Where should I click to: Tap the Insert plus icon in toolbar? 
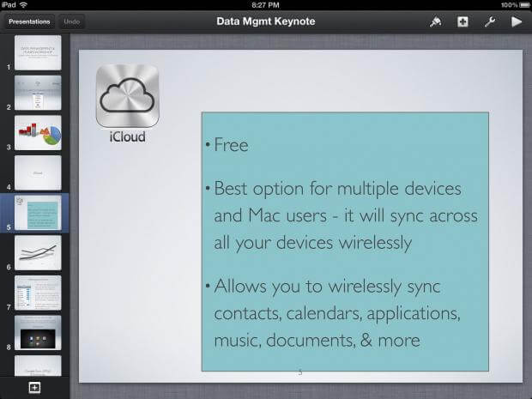(x=462, y=21)
